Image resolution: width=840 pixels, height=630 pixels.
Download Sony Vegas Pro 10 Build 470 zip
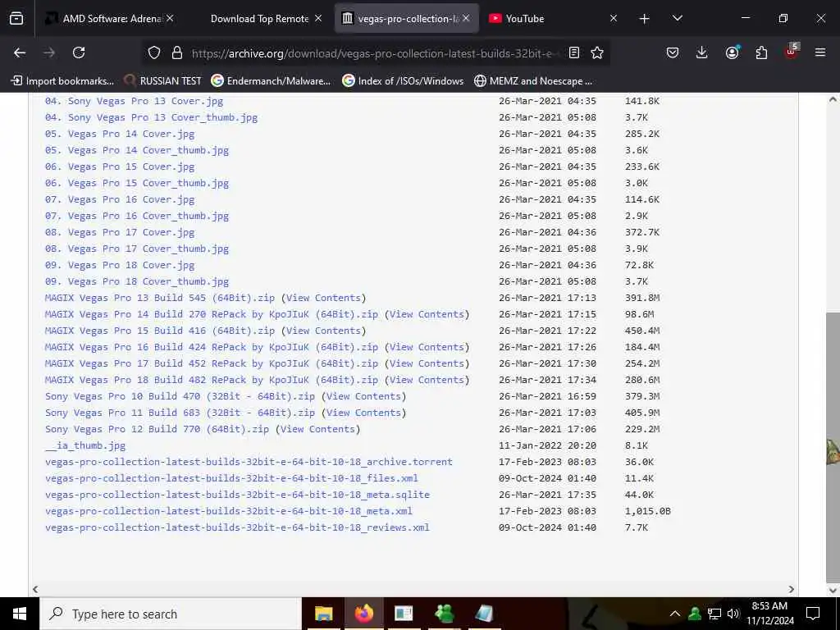click(180, 396)
